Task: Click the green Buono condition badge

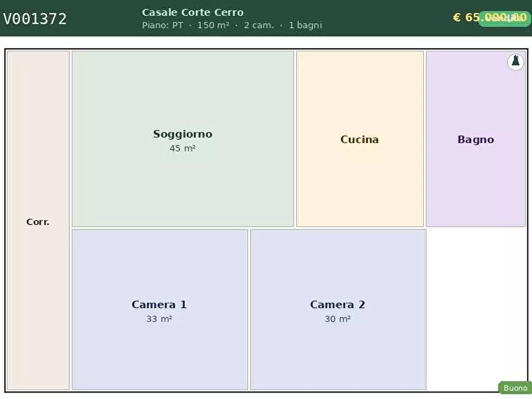Action: [515, 388]
